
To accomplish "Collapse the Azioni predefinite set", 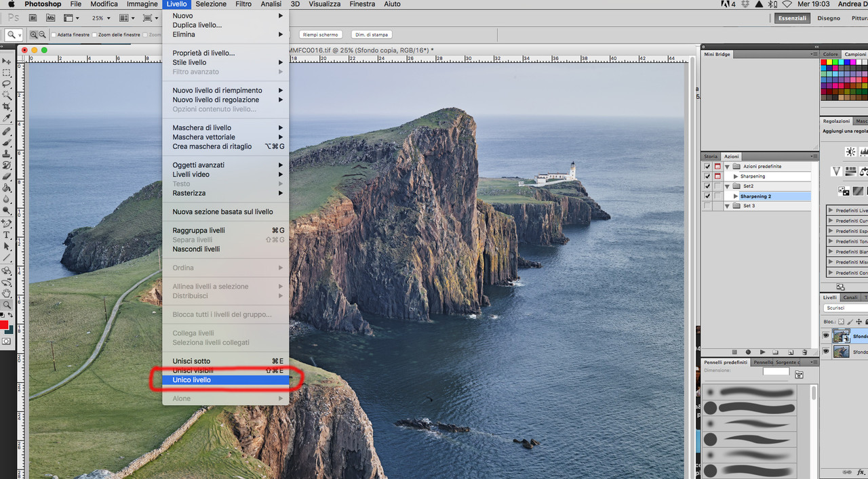I will (x=727, y=166).
